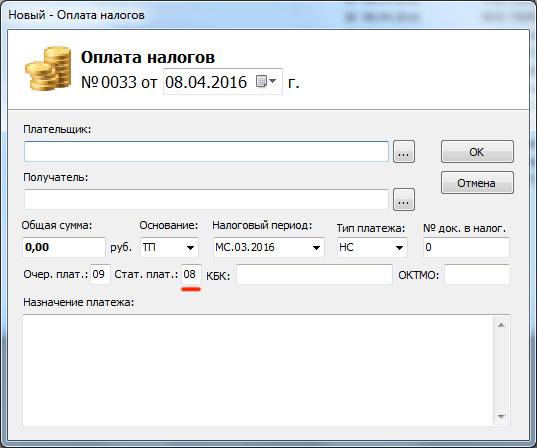The image size is (537, 448).
Task: Confirm with the ОК button
Action: (x=477, y=151)
